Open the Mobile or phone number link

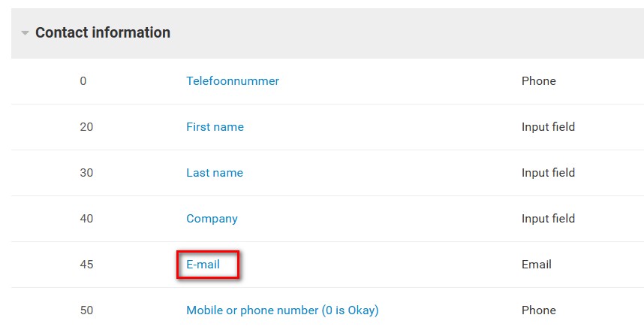tap(282, 310)
